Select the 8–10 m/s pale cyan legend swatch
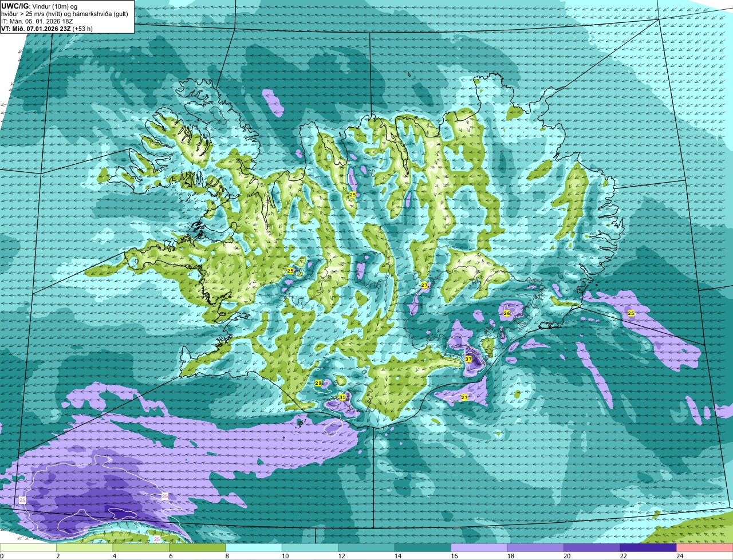This screenshot has height=560, width=733. click(254, 548)
